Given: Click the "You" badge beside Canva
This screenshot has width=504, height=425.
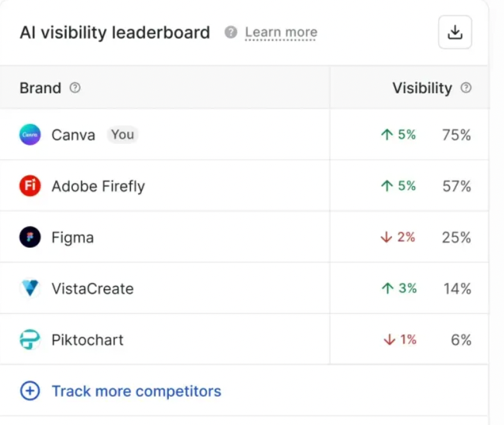Looking at the screenshot, I should tap(122, 134).
